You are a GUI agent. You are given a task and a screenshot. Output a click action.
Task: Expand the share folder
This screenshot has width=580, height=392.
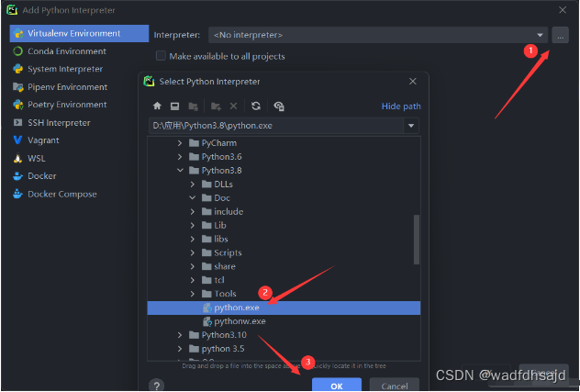point(193,266)
